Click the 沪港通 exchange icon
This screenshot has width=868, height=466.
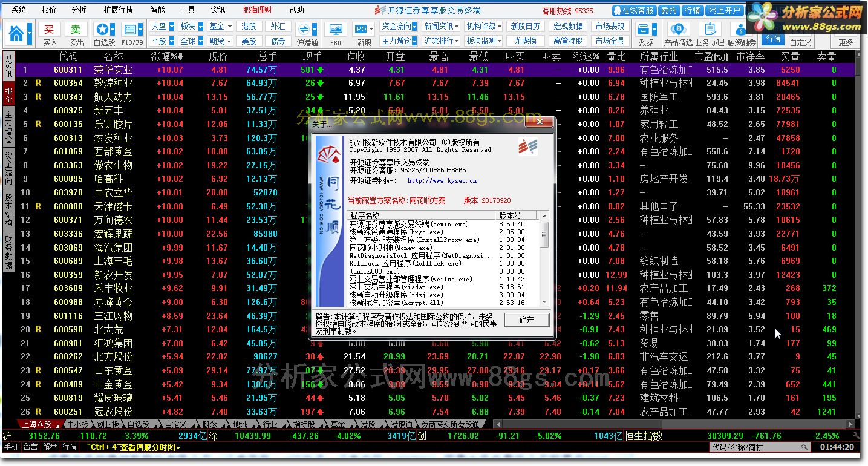click(304, 30)
